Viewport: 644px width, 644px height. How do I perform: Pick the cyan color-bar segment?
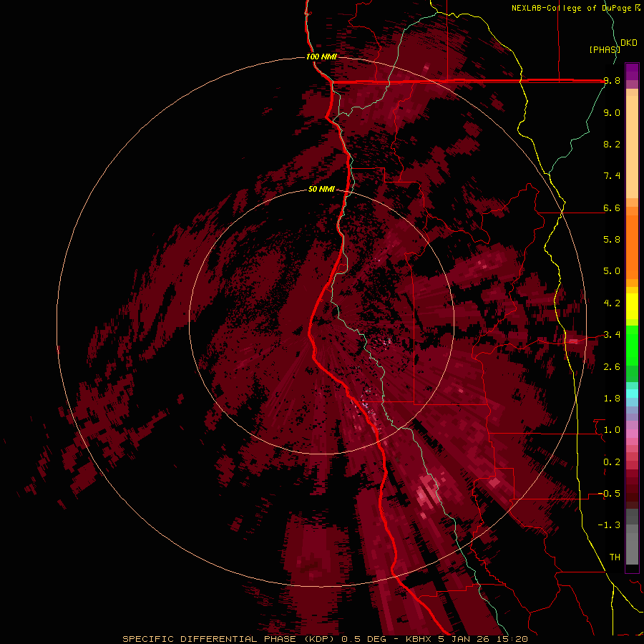tap(632, 394)
